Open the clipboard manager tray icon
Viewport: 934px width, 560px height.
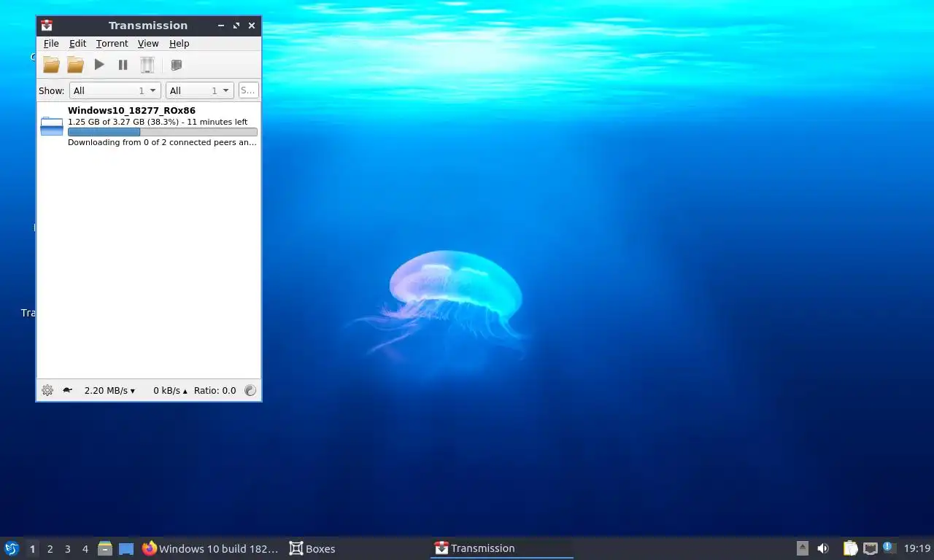pyautogui.click(x=850, y=548)
